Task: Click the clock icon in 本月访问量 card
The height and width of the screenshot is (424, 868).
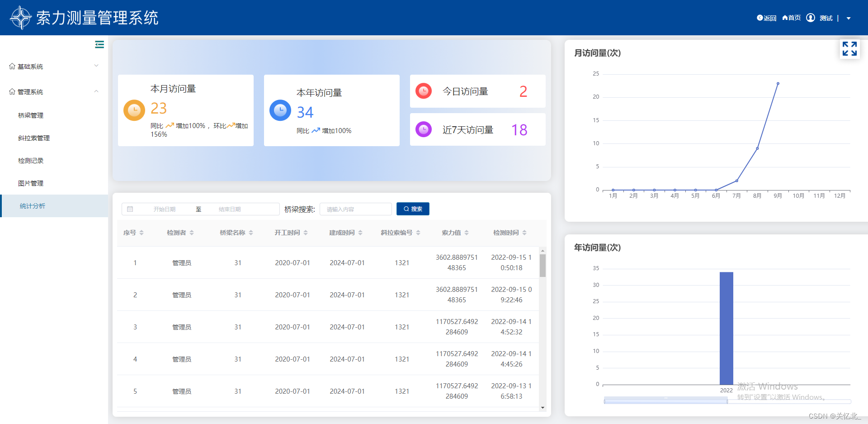Action: 134,110
